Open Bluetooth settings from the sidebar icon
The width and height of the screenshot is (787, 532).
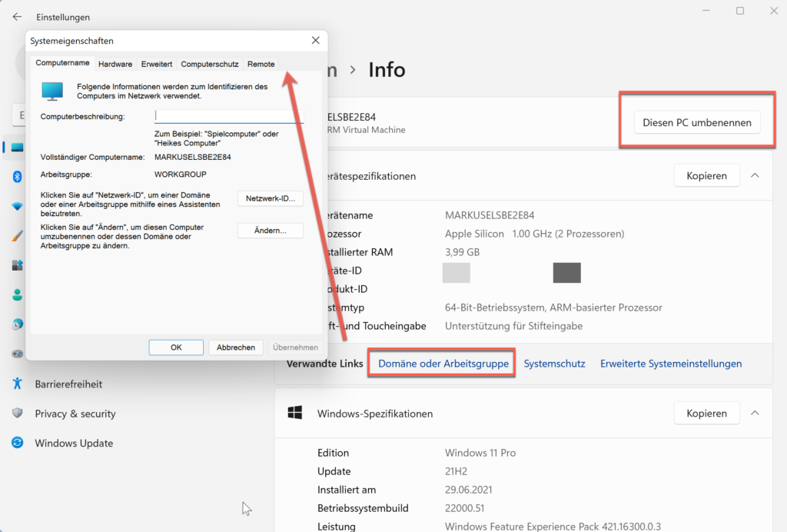[x=17, y=177]
